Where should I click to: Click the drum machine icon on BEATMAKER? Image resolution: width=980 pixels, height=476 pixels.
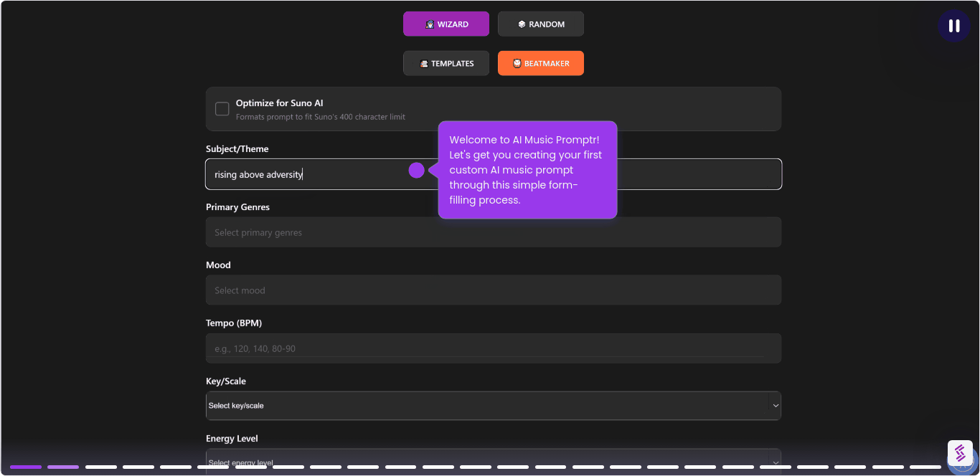(x=517, y=63)
